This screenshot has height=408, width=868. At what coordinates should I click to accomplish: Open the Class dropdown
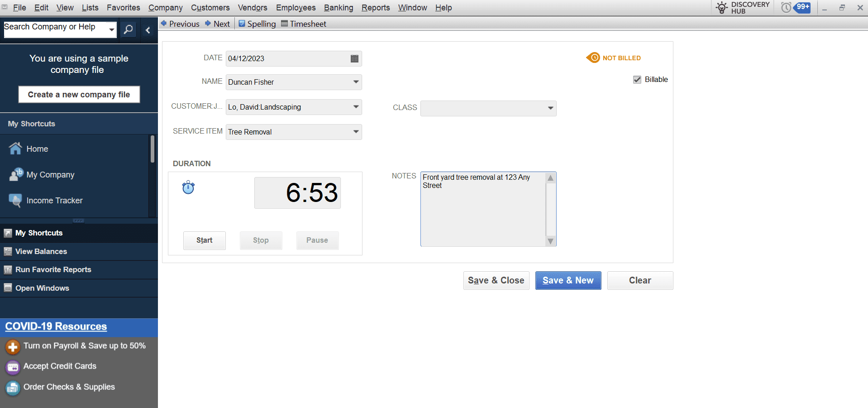click(550, 108)
